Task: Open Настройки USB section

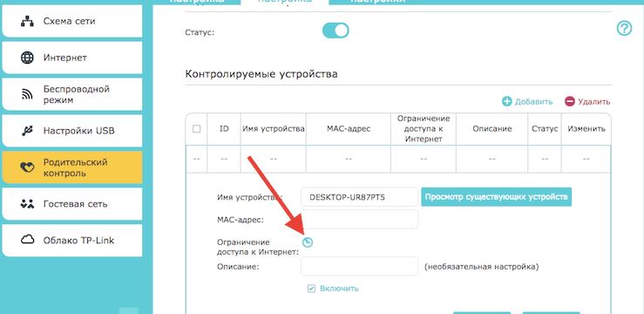Action: click(x=72, y=131)
